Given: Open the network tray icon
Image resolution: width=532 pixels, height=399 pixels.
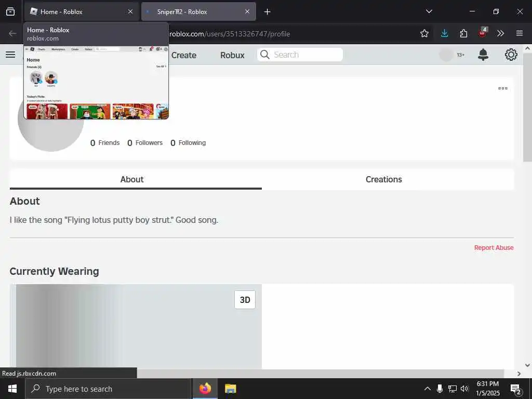Looking at the screenshot, I should tap(453, 389).
